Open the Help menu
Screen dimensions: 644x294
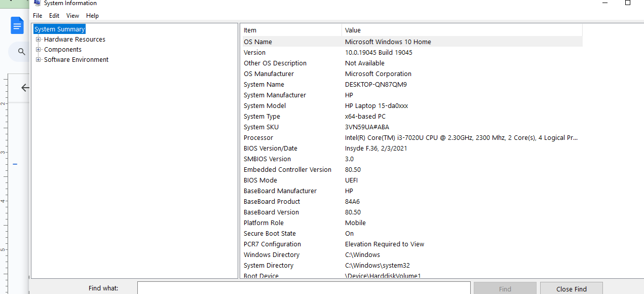coord(92,15)
